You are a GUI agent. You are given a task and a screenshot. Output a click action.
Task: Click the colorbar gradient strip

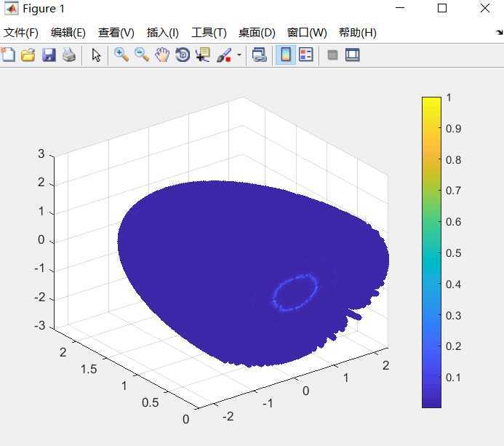(x=431, y=252)
